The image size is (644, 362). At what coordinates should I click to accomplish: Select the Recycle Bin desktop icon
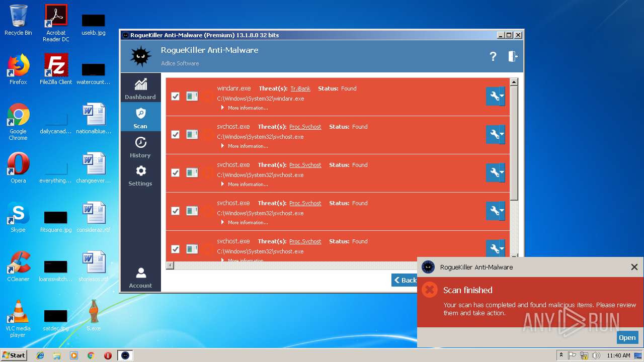click(18, 20)
